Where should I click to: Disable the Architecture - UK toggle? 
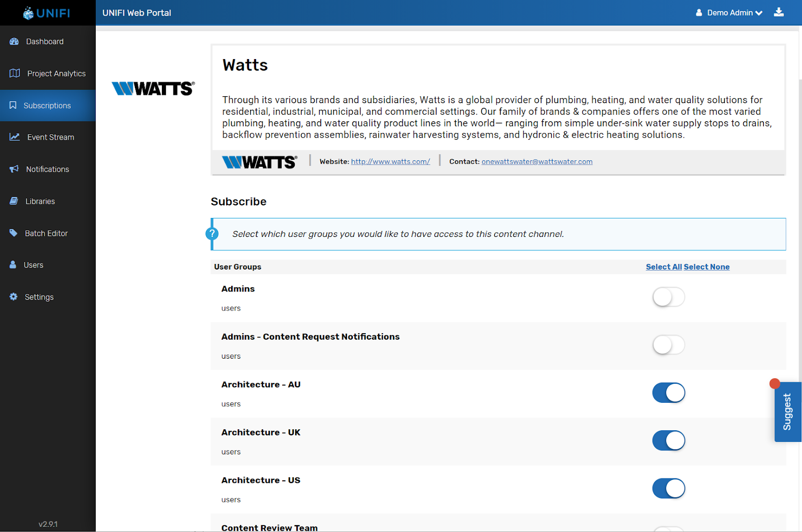coord(669,440)
